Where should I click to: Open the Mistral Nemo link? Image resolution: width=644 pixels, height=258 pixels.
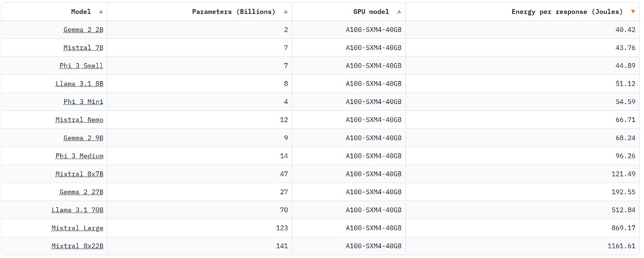pos(80,120)
